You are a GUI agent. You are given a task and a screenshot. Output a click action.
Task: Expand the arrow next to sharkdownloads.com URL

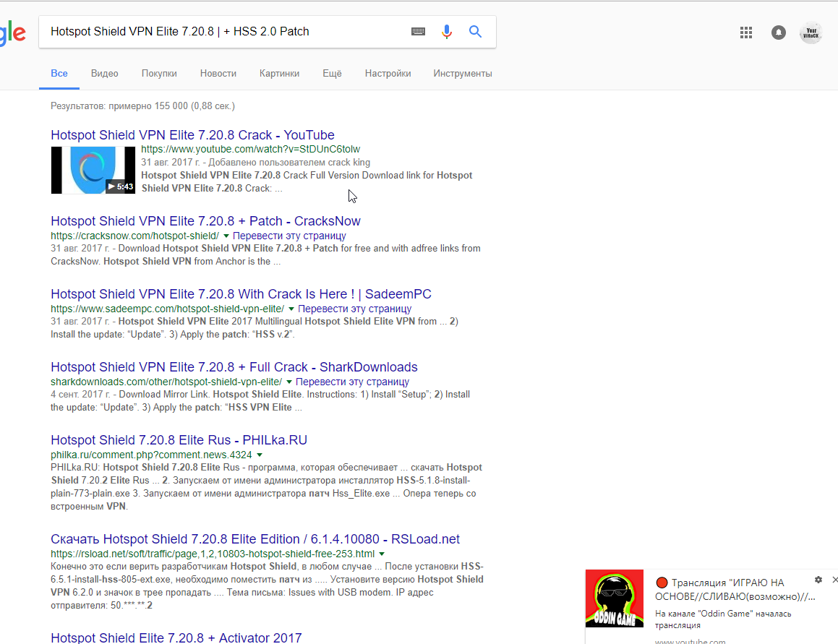[289, 382]
